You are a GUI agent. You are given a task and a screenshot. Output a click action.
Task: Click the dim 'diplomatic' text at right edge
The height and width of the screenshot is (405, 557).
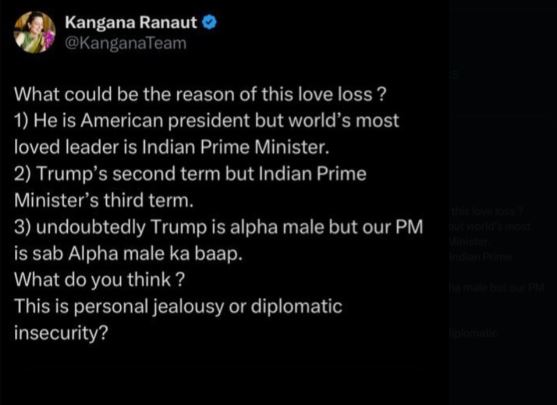pyautogui.click(x=473, y=333)
